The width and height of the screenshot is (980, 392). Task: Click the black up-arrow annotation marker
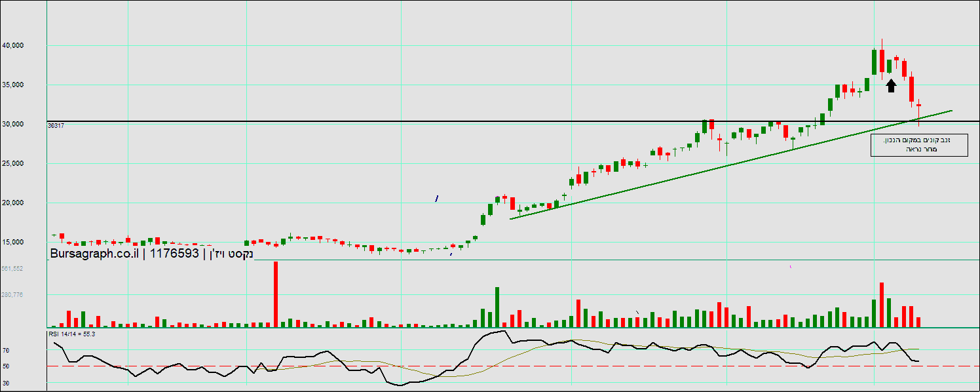click(891, 85)
